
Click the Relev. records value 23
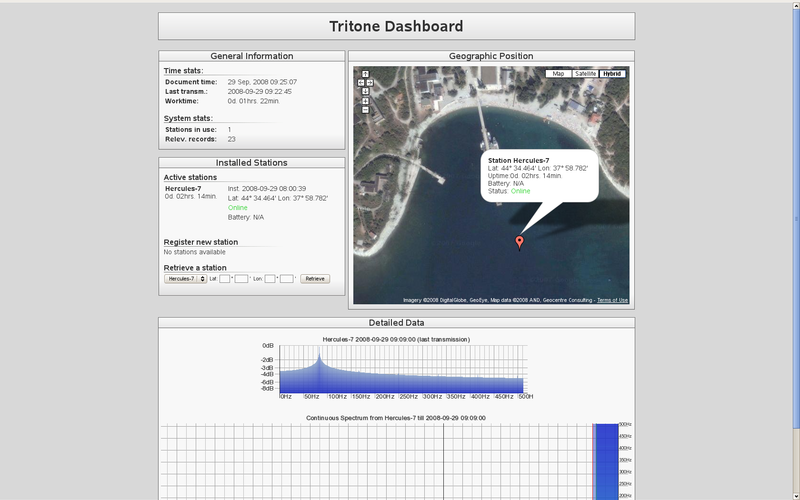pos(232,139)
